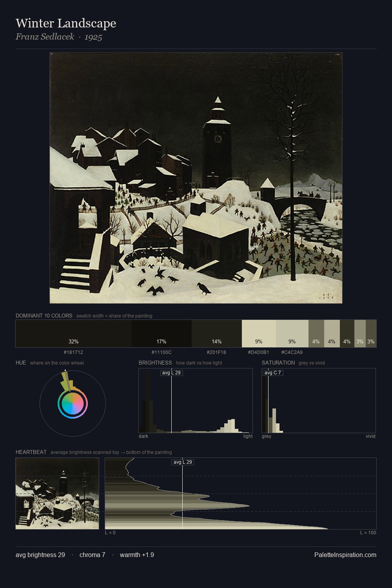Screen dimensions: 392x588
Task: Click the title 'Winter Landscape'
Action: pyautogui.click(x=66, y=23)
